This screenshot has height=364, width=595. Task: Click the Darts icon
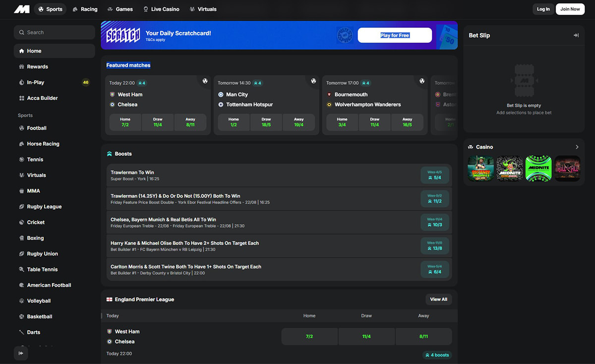coord(21,332)
